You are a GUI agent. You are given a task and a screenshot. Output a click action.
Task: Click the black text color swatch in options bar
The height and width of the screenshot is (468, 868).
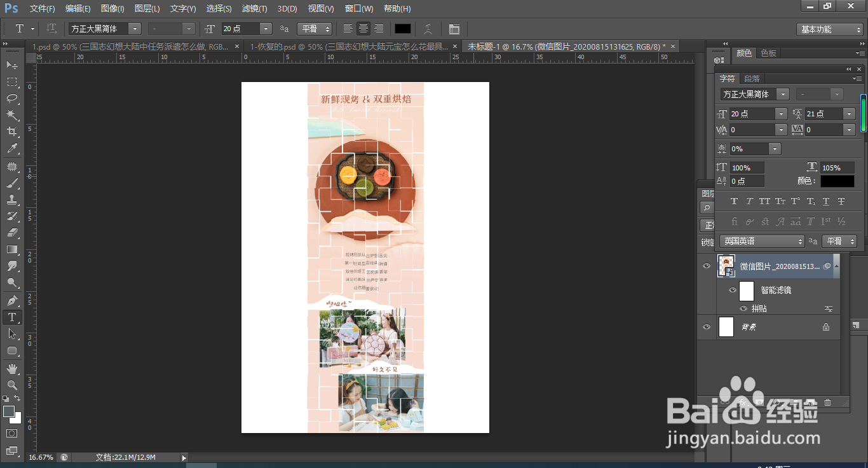[x=403, y=29]
